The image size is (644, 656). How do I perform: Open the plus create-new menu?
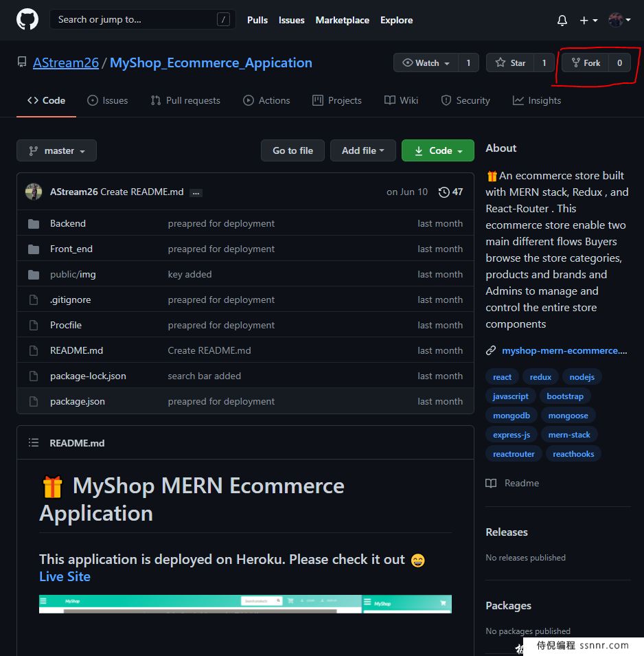tap(588, 20)
